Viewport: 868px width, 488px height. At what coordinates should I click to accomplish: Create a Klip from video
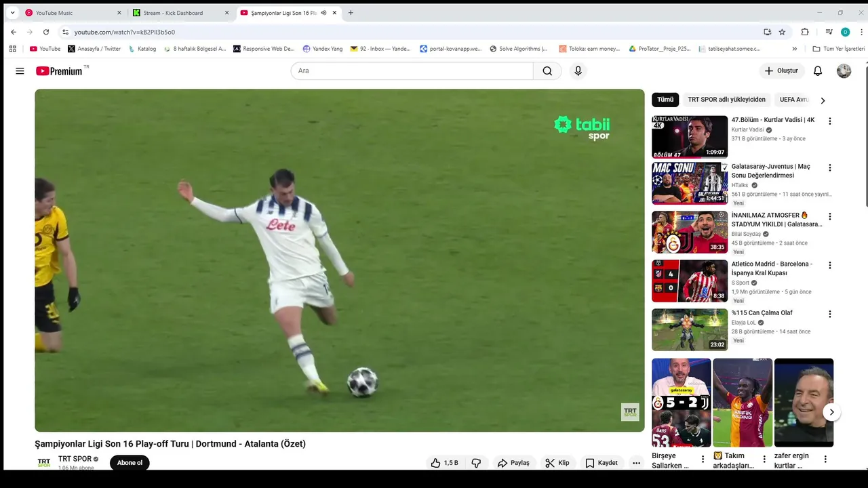[557, 463]
